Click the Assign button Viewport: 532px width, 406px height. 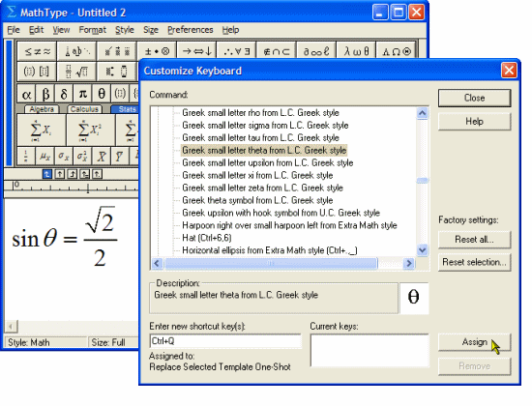point(474,342)
